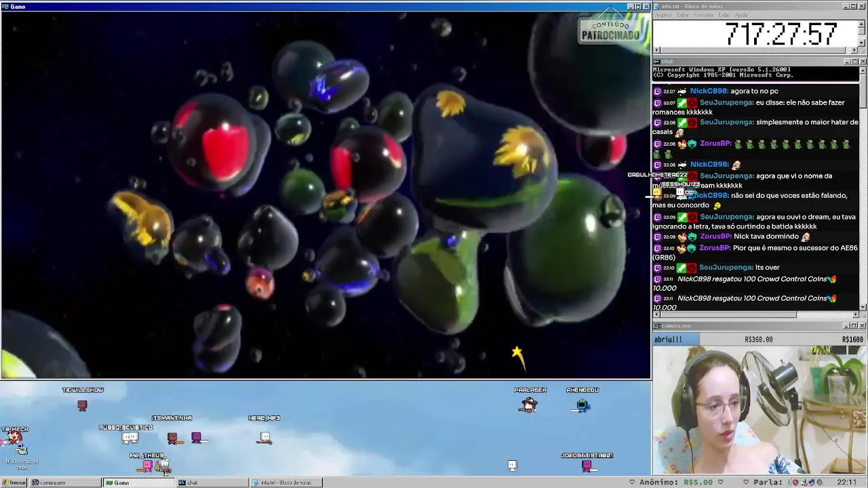868x488 pixels.
Task: Open the Arquivo menu in Bloco de notas
Action: click(x=663, y=15)
